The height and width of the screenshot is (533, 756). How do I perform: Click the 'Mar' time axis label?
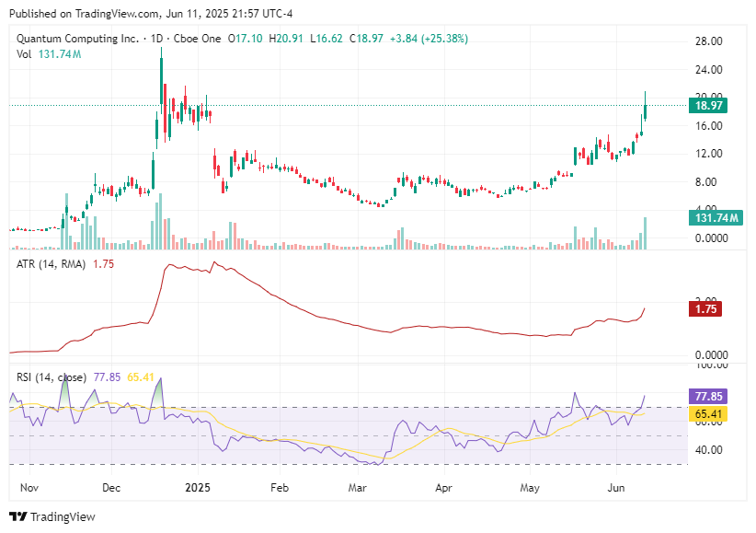[x=357, y=488]
